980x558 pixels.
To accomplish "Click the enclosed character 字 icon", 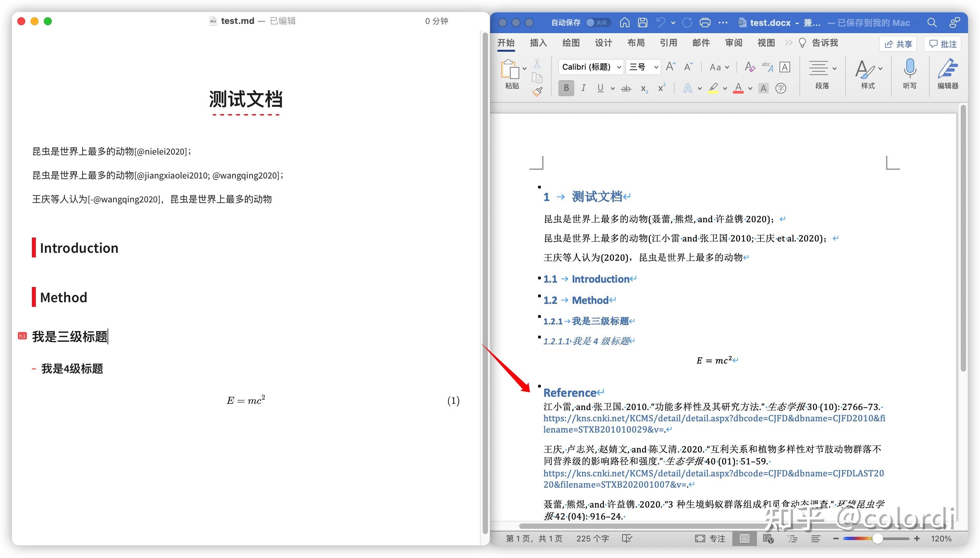I will pos(780,89).
